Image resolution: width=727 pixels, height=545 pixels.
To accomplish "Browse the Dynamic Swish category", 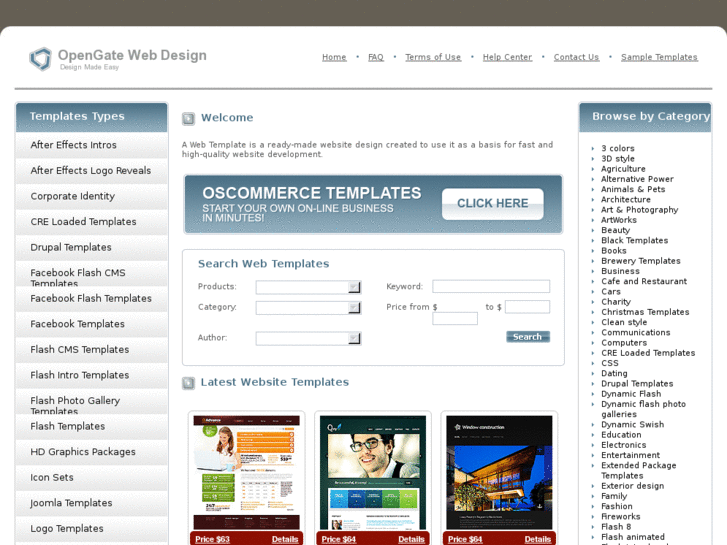I will (x=632, y=425).
